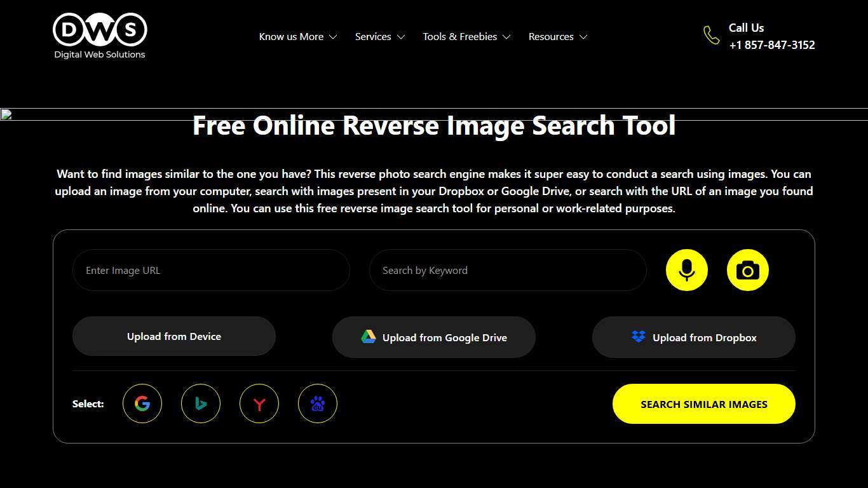Viewport: 868px width, 488px height.
Task: Select Yandex as the search engine
Action: [x=259, y=403]
